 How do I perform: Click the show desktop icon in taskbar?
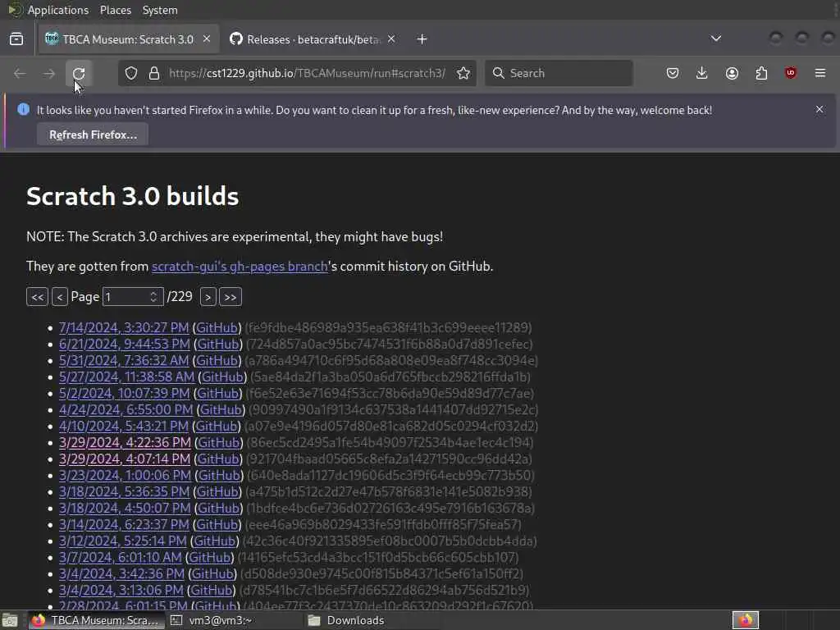click(x=10, y=620)
